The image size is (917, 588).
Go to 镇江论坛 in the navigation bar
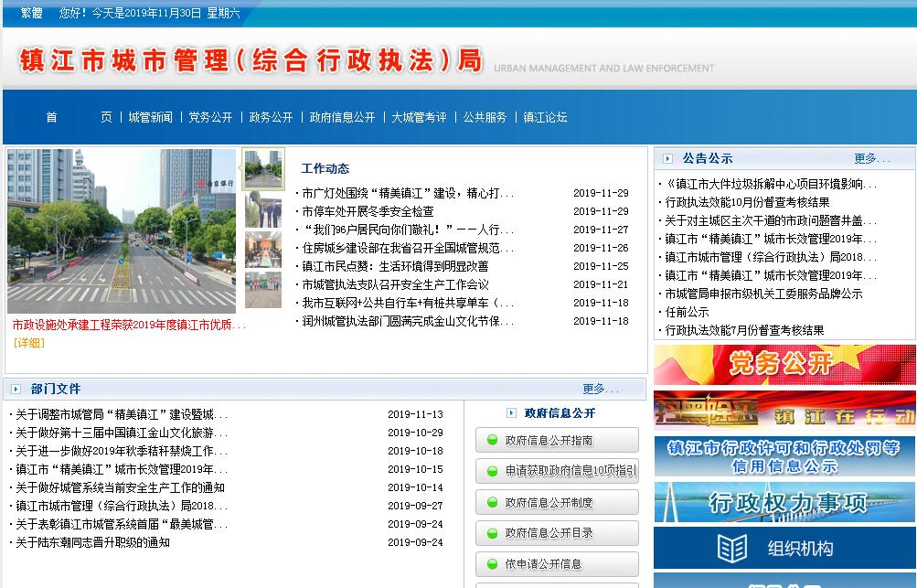(x=545, y=117)
